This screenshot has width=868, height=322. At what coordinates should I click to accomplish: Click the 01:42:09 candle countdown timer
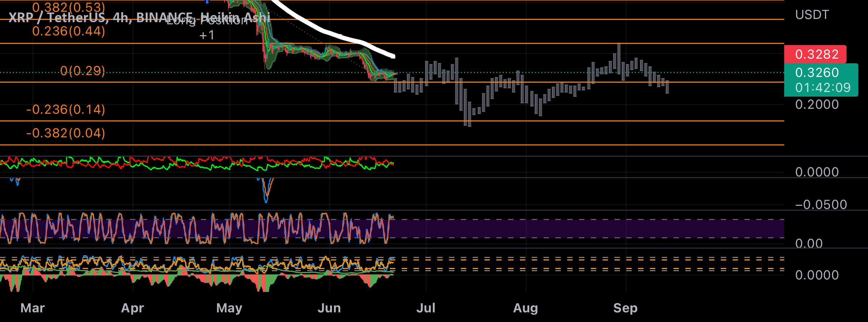[823, 88]
